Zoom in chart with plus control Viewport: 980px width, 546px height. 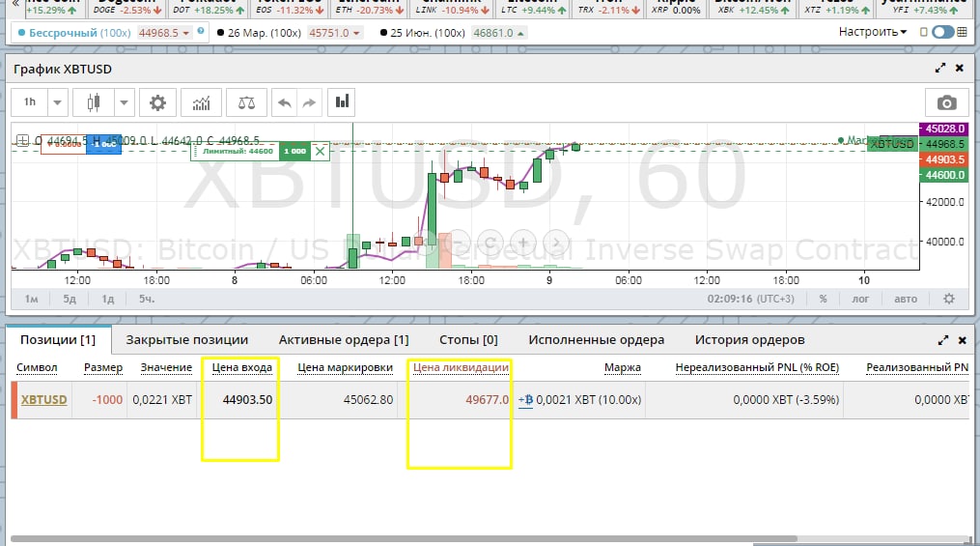point(523,242)
